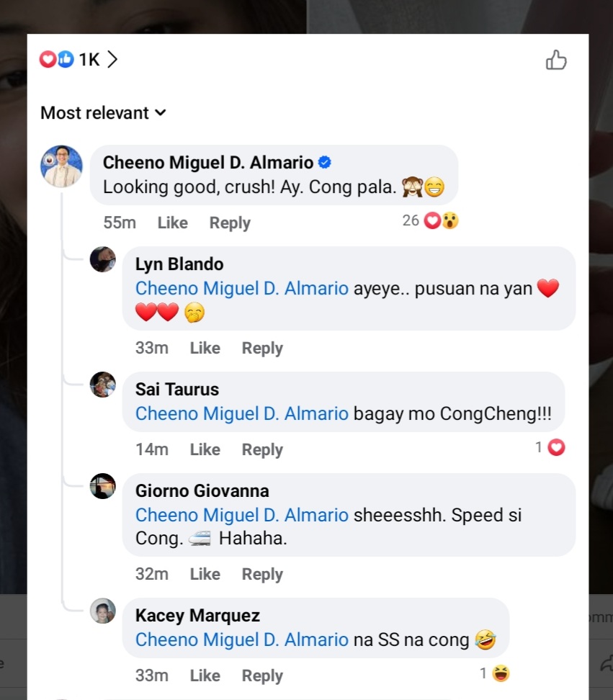Like Cheeno Miguel D. Almario's comment
The height and width of the screenshot is (700, 613).
click(172, 223)
